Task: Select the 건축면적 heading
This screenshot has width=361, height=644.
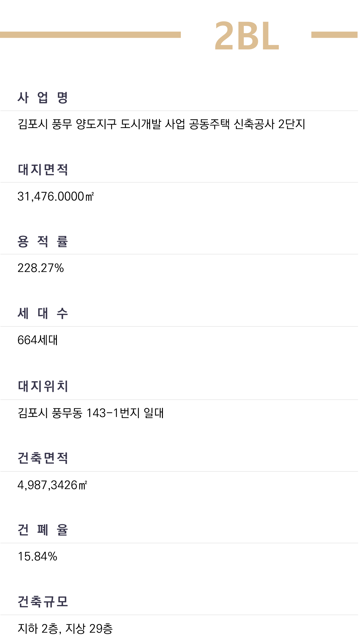Action: 43,458
